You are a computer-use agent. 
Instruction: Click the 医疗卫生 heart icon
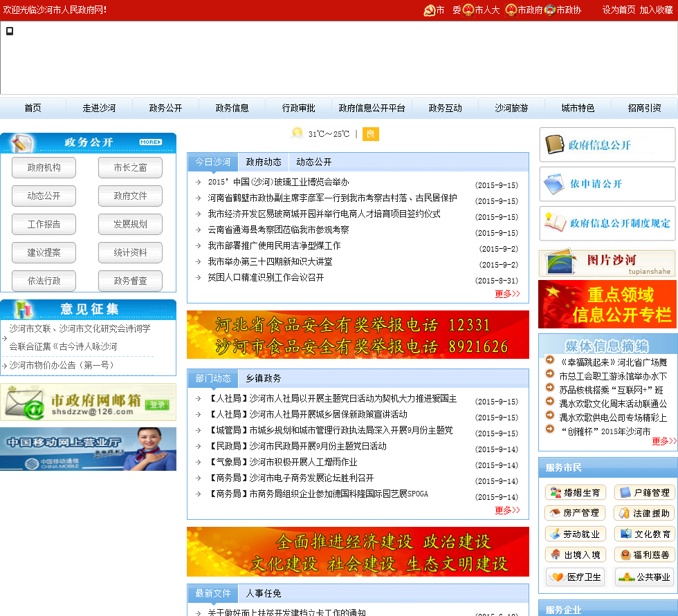(x=558, y=577)
